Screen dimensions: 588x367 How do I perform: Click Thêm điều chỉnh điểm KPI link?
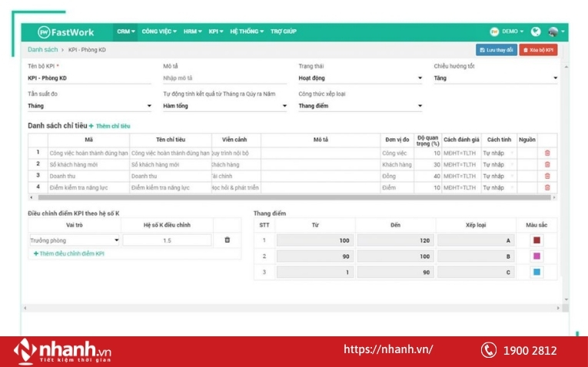point(69,253)
